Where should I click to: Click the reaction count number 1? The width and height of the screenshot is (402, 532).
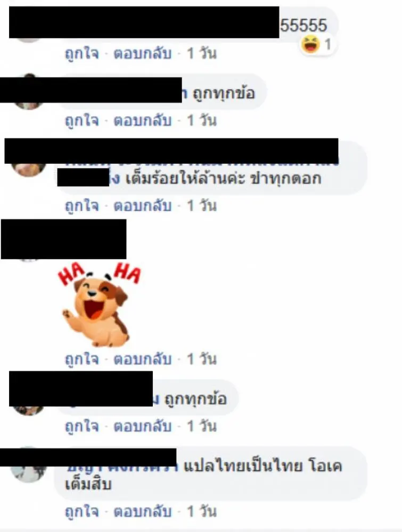(327, 45)
